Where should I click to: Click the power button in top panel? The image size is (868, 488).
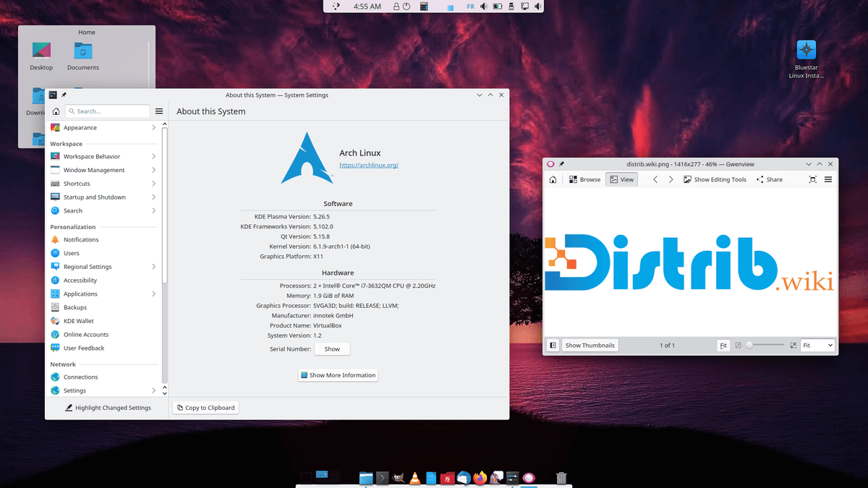pyautogui.click(x=407, y=7)
